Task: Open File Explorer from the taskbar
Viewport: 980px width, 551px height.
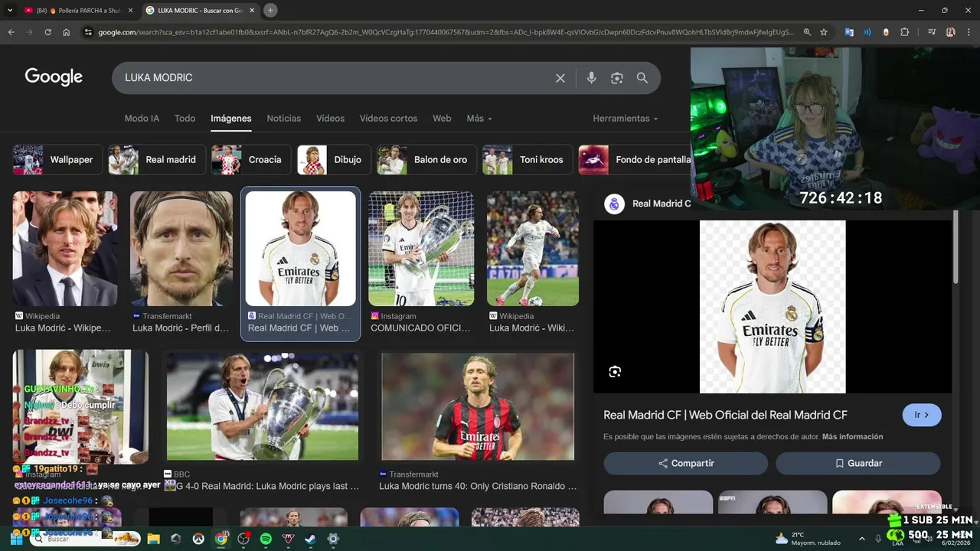Action: point(153,539)
